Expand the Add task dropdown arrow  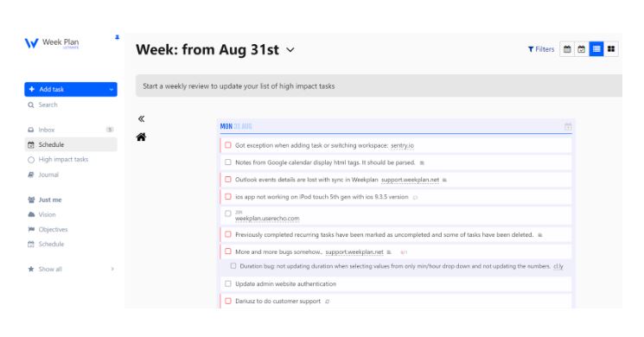pyautogui.click(x=112, y=90)
